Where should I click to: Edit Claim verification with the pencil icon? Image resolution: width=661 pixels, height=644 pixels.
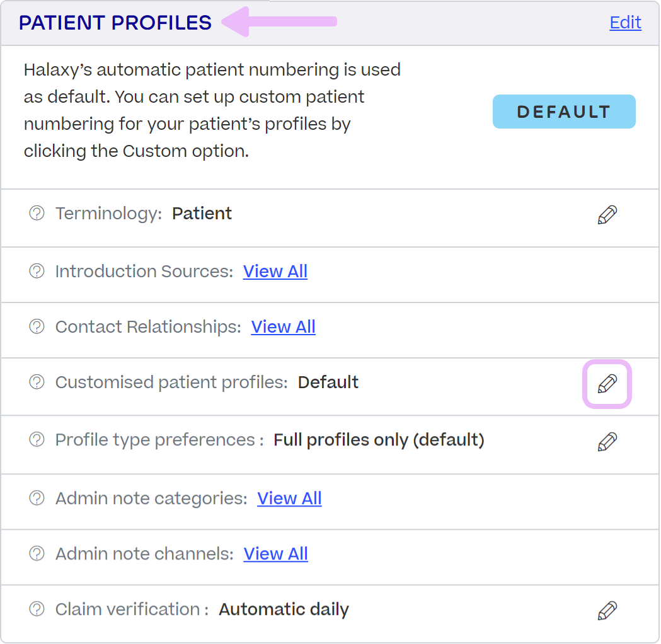[607, 610]
